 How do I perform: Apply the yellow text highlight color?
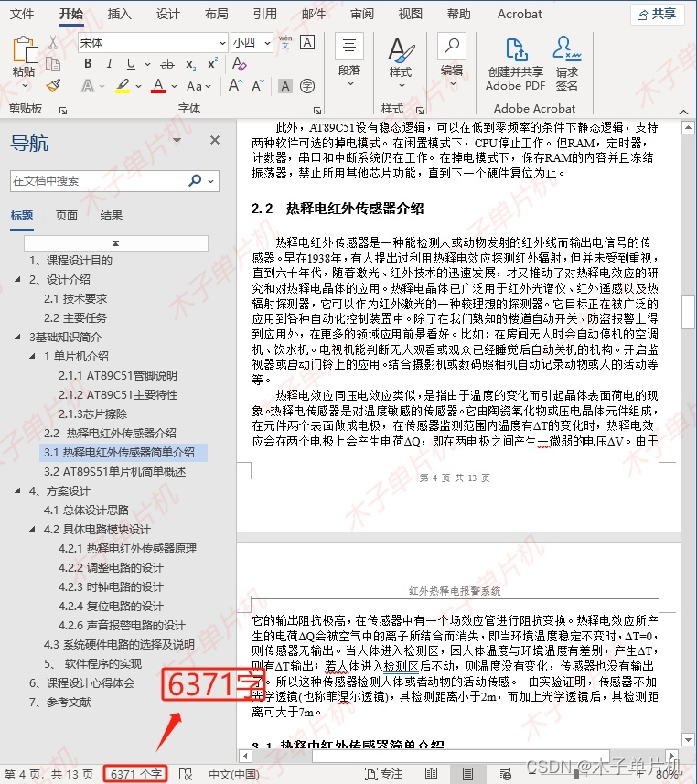(123, 86)
